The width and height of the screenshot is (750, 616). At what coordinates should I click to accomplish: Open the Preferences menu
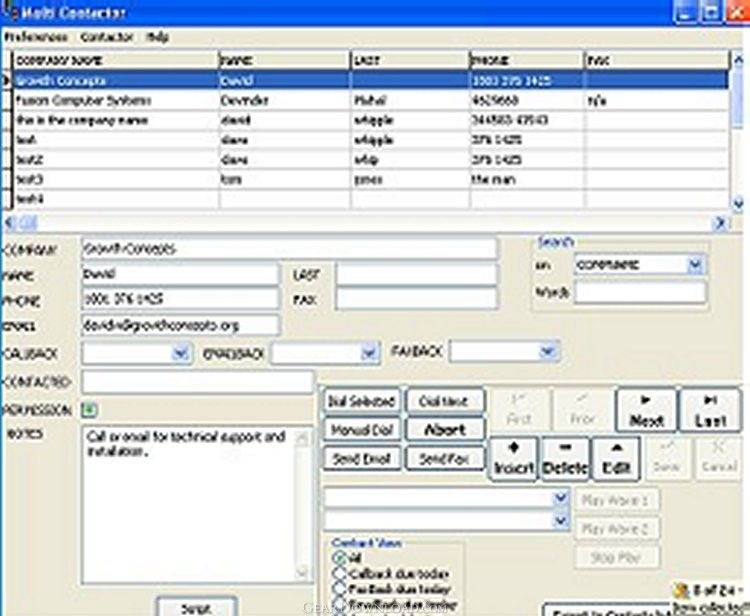point(35,37)
